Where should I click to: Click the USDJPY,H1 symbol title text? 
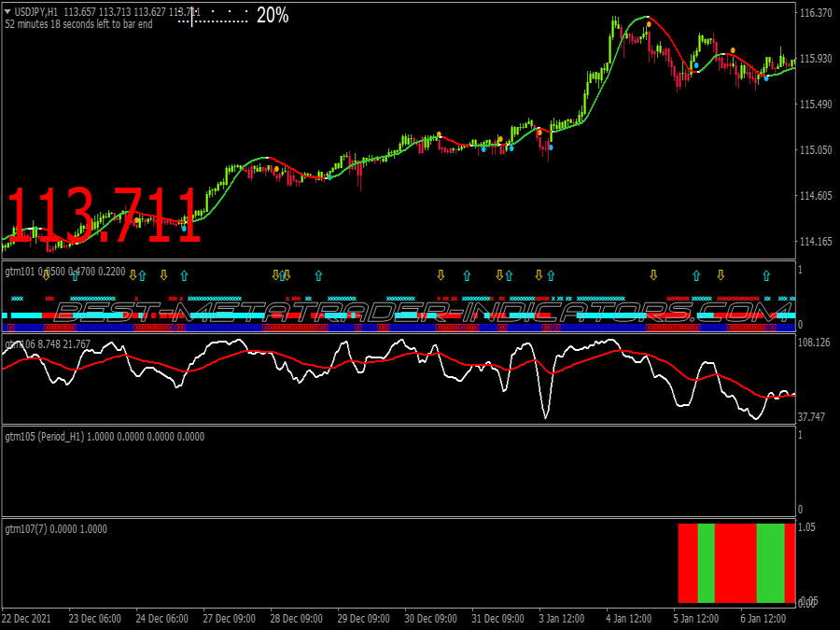pos(35,12)
